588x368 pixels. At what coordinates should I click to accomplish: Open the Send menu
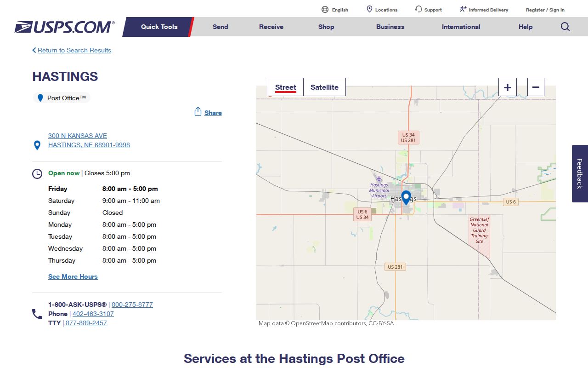point(220,27)
